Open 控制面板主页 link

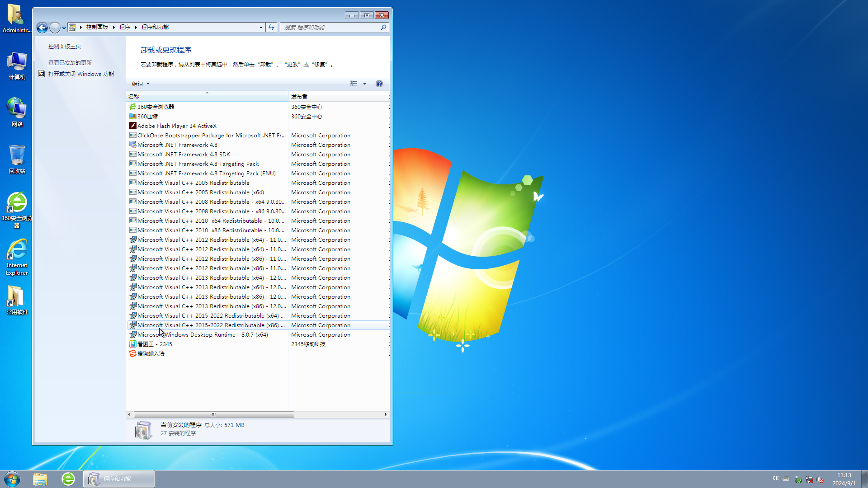click(x=65, y=46)
